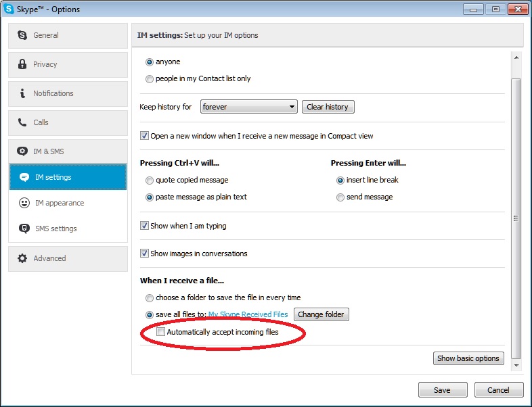
Task: Toggle 'Open a new window' Compact view checkbox
Action: pos(144,136)
